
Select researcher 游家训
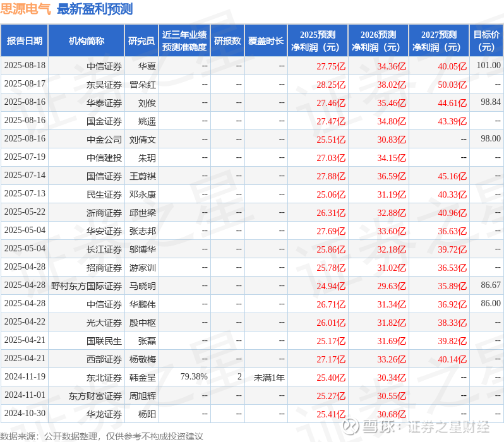coord(142,268)
